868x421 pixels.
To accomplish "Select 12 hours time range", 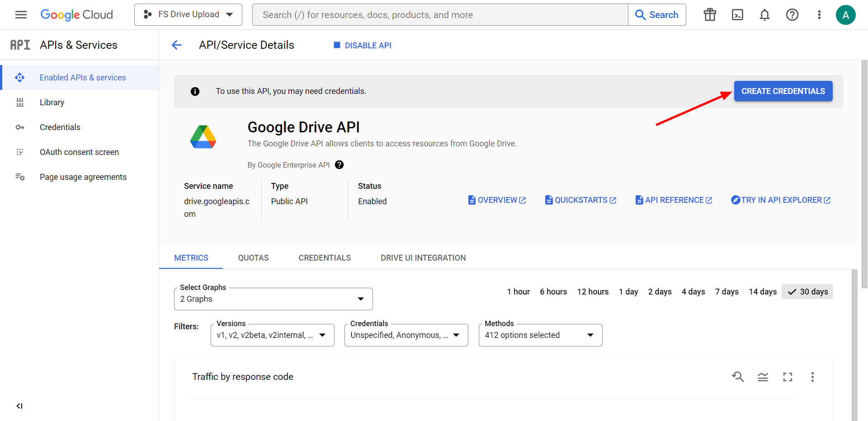I will [x=593, y=292].
